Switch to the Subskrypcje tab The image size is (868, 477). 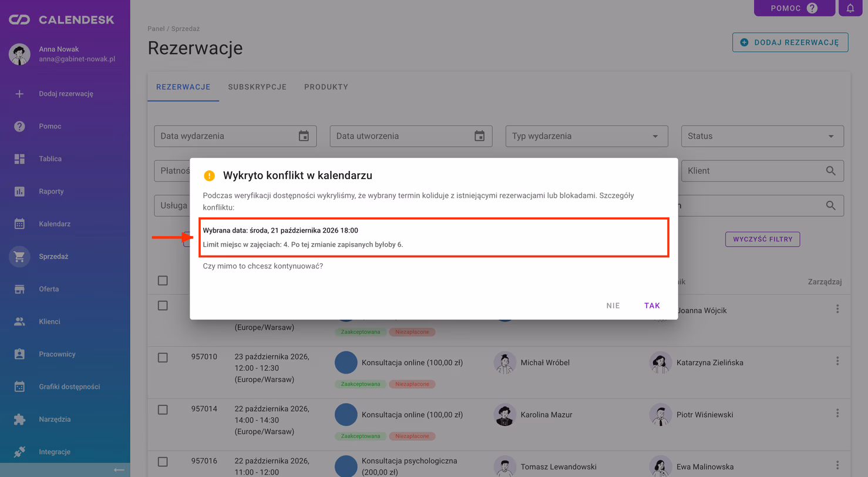point(257,87)
